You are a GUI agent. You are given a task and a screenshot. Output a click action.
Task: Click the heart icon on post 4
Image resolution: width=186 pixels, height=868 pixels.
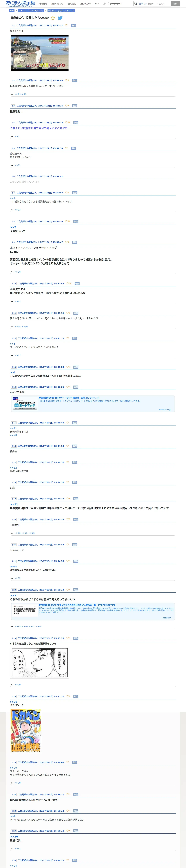click(x=66, y=122)
